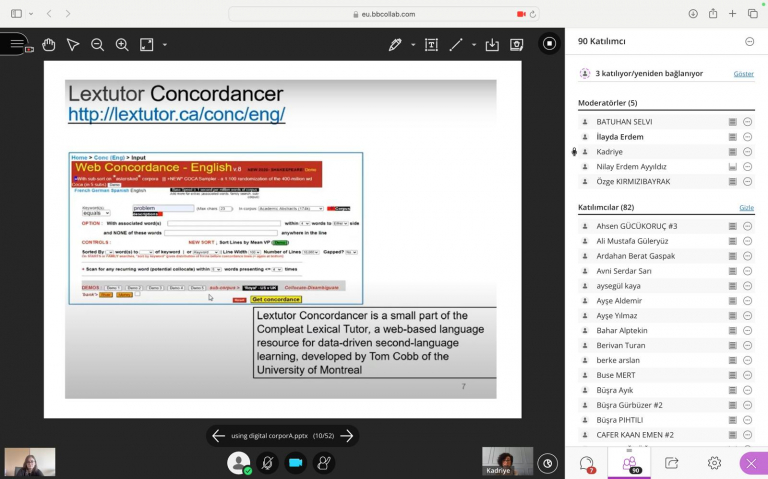Image resolution: width=768 pixels, height=479 pixels.
Task: Open connection status for Büşra Ayık
Action: (732, 390)
